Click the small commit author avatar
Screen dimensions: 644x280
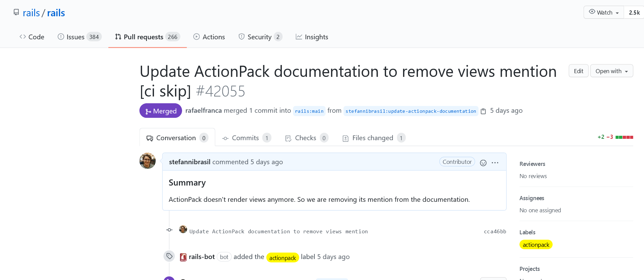183,229
